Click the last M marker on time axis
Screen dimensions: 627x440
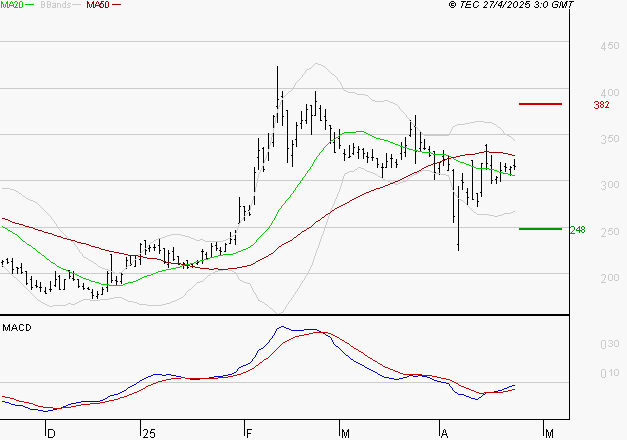coord(549,434)
